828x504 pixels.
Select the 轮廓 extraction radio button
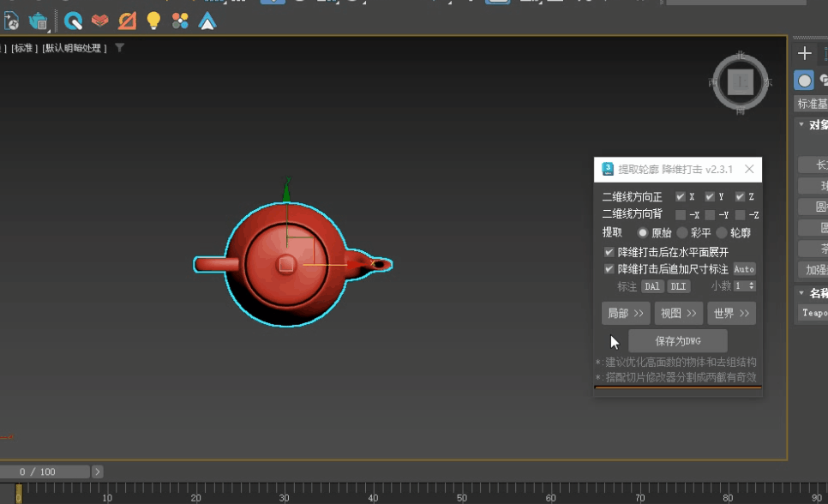click(722, 232)
